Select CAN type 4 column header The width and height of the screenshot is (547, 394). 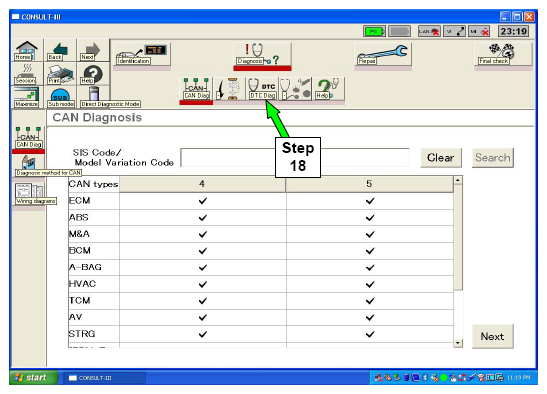pos(202,184)
